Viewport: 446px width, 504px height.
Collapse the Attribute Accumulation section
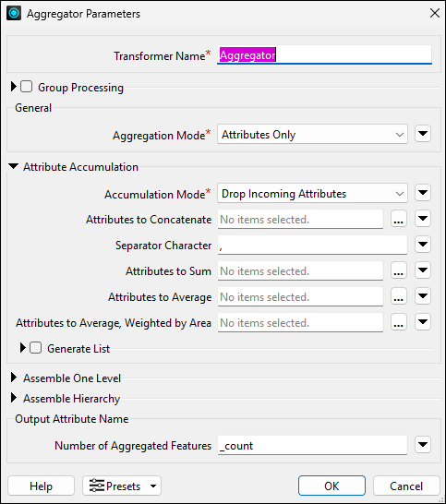14,166
